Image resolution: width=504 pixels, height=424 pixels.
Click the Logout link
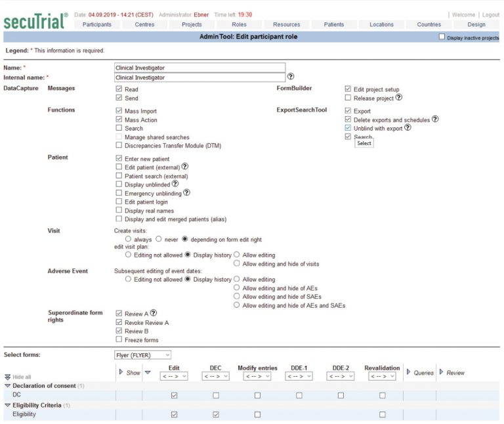coord(490,14)
